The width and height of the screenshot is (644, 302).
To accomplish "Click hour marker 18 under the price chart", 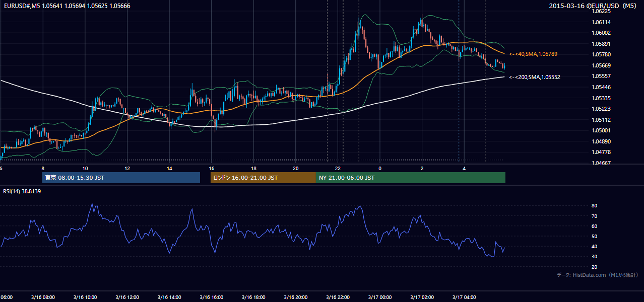I will (x=253, y=168).
